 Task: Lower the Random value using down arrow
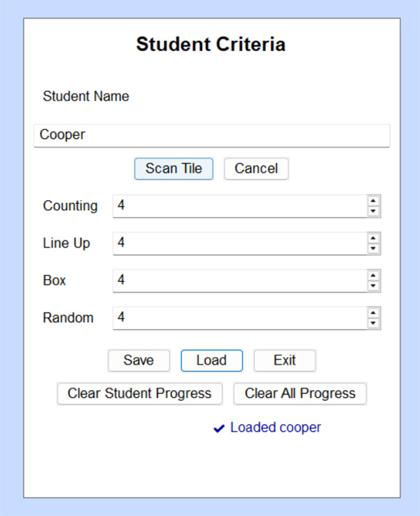click(373, 324)
